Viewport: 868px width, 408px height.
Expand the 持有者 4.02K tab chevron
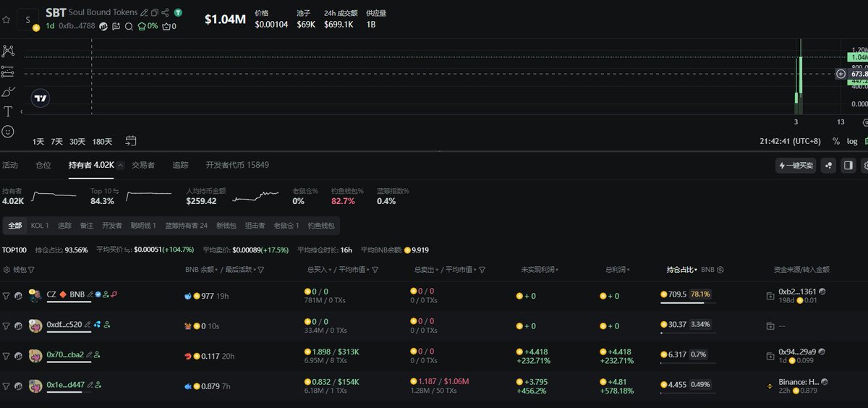pos(120,166)
